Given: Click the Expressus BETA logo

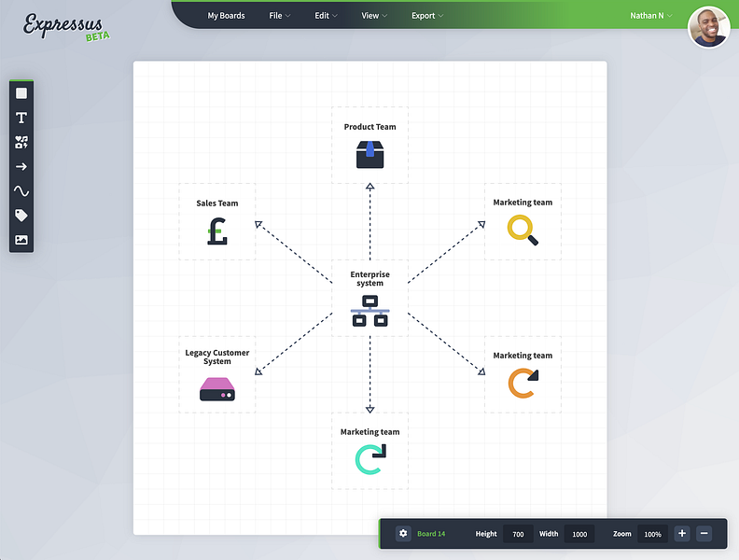Looking at the screenshot, I should (66, 27).
